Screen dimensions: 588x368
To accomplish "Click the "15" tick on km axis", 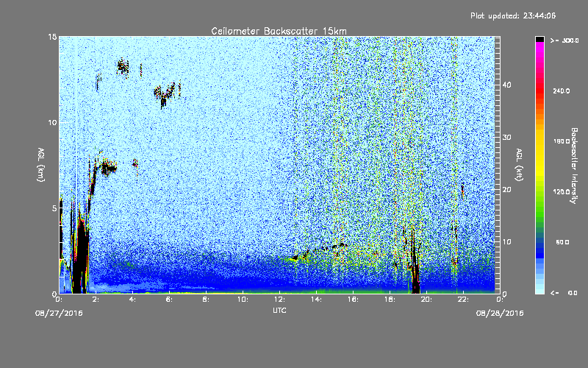I will tap(52, 37).
